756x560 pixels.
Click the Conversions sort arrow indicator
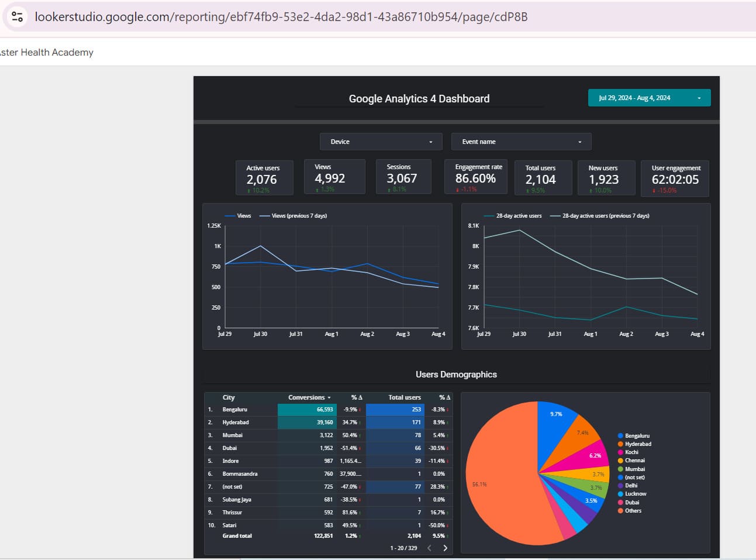[329, 398]
